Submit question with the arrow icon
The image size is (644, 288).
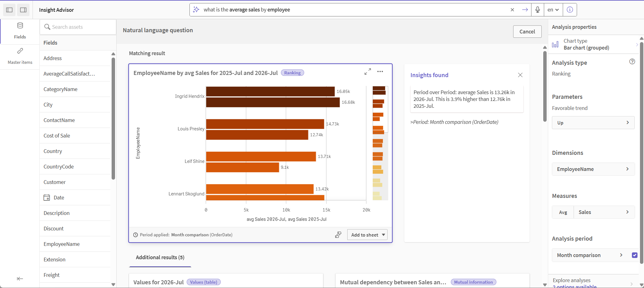coord(525,10)
